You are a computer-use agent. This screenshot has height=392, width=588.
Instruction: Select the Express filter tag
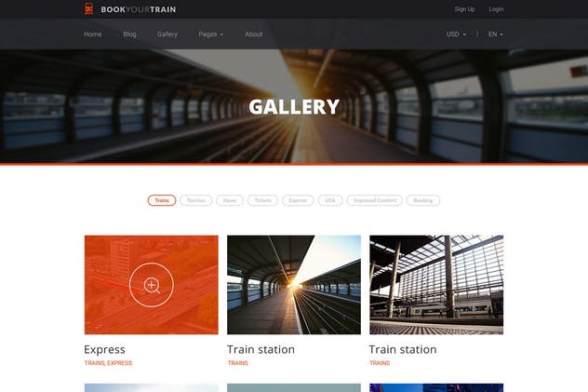(298, 200)
